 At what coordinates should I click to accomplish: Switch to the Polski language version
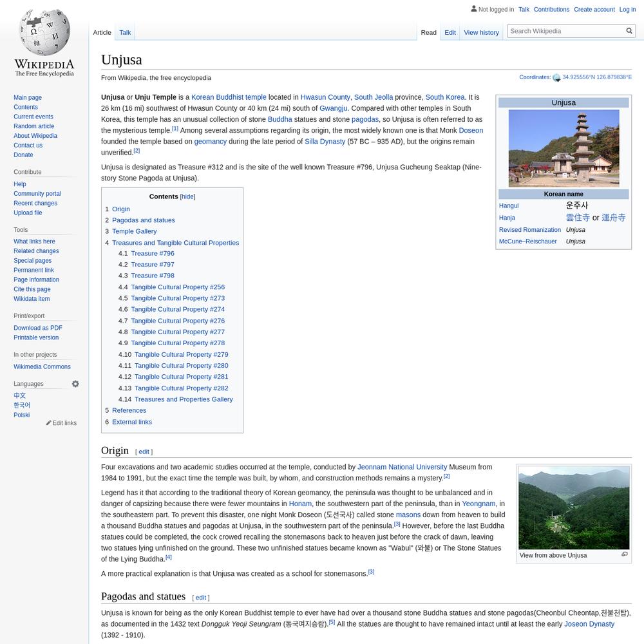tap(22, 415)
